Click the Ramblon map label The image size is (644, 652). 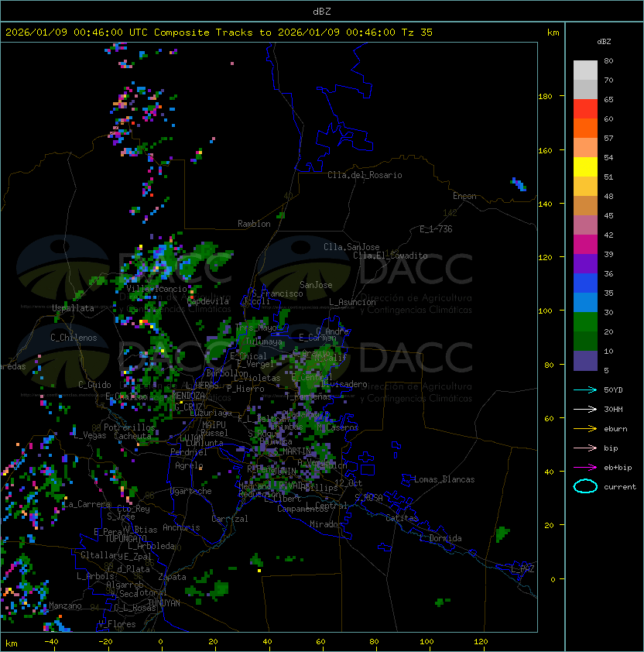coord(254,224)
